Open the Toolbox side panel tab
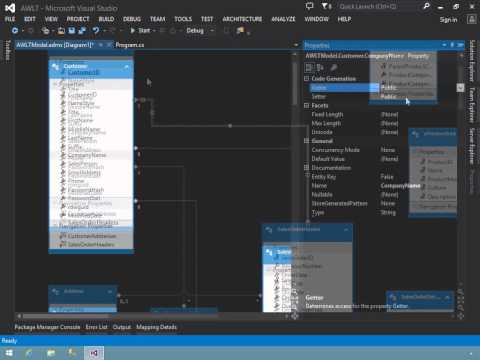The height and width of the screenshot is (360, 480). click(x=8, y=50)
